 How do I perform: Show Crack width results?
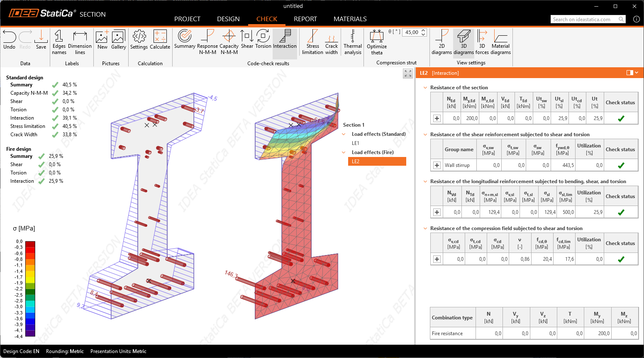pos(332,42)
